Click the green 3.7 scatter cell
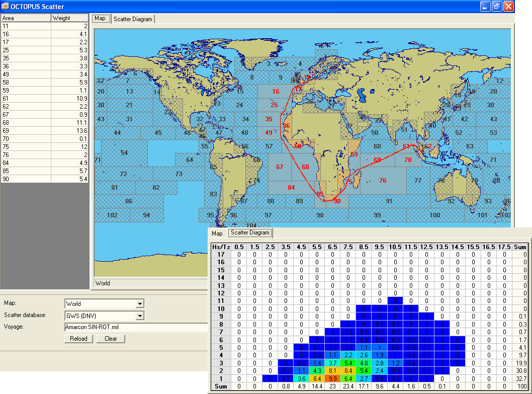Viewport: 532px width, 394px height. [332, 363]
